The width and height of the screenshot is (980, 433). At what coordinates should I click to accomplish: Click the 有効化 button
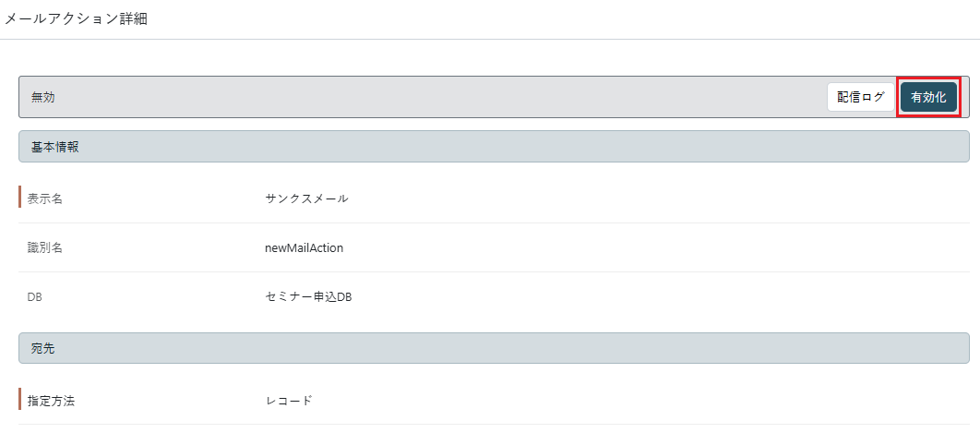928,97
